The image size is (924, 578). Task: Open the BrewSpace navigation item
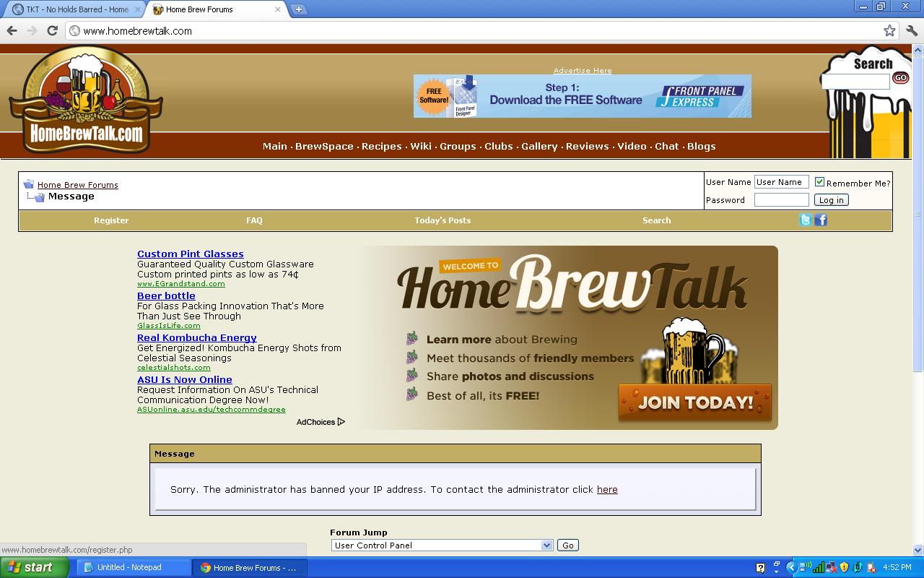(x=324, y=146)
